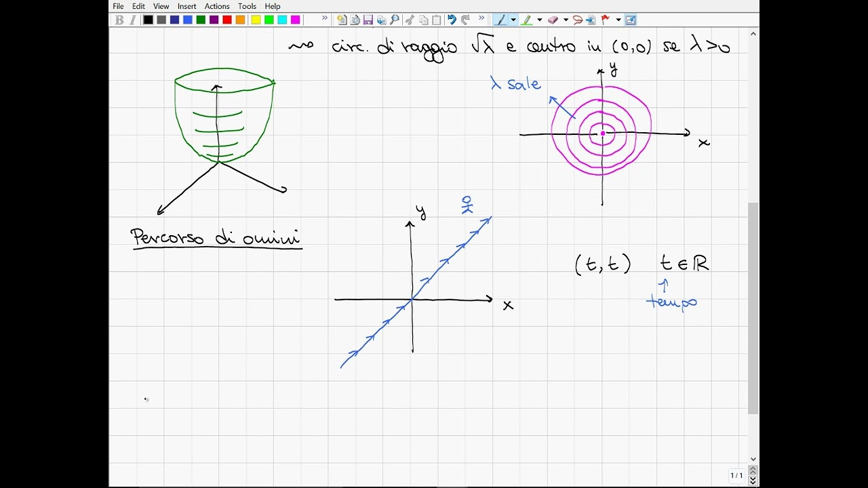Screen dimensions: 868x488
Task: Select the red Flag tool
Action: click(x=606, y=20)
